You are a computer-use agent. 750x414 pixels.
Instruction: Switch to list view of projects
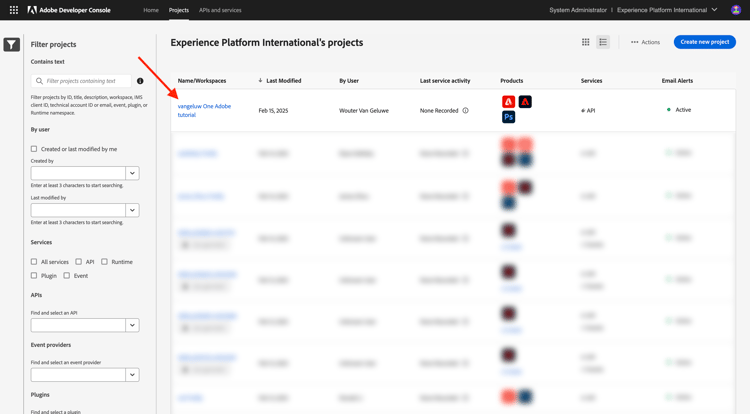point(603,42)
